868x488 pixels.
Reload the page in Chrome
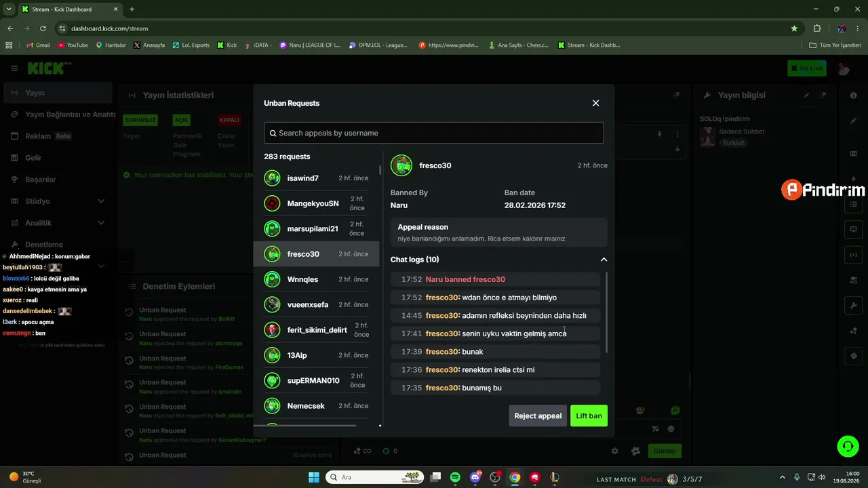tap(43, 28)
